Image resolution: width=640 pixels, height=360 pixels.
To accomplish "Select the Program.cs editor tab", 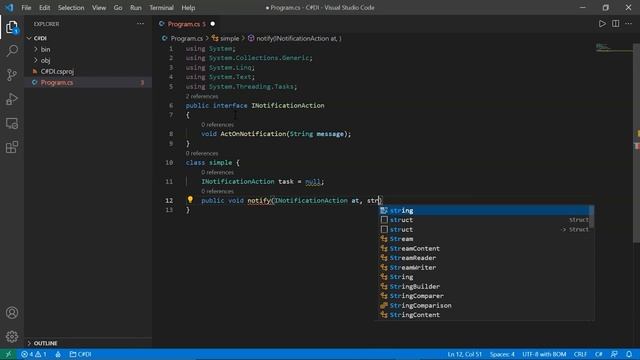I will [x=187, y=24].
